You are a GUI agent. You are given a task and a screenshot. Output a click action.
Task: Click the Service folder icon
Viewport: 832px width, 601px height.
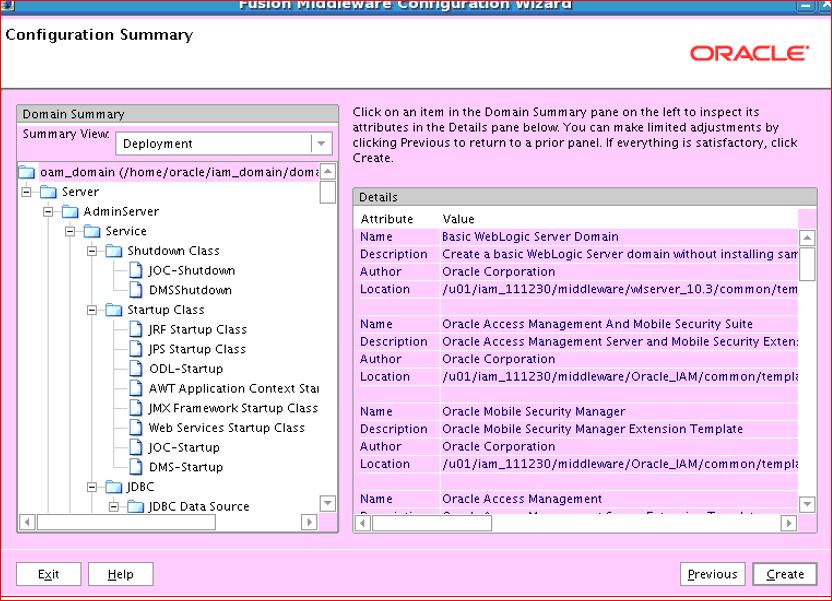tap(92, 231)
